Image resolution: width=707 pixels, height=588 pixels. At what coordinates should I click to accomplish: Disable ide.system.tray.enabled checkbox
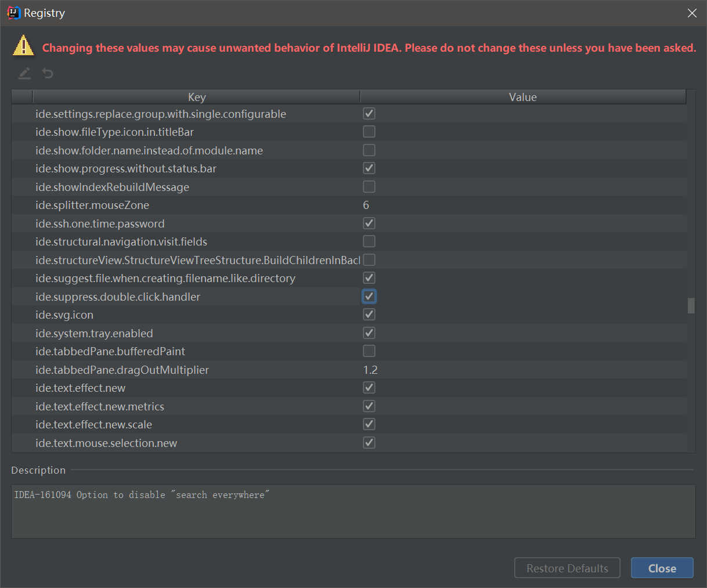(x=369, y=333)
